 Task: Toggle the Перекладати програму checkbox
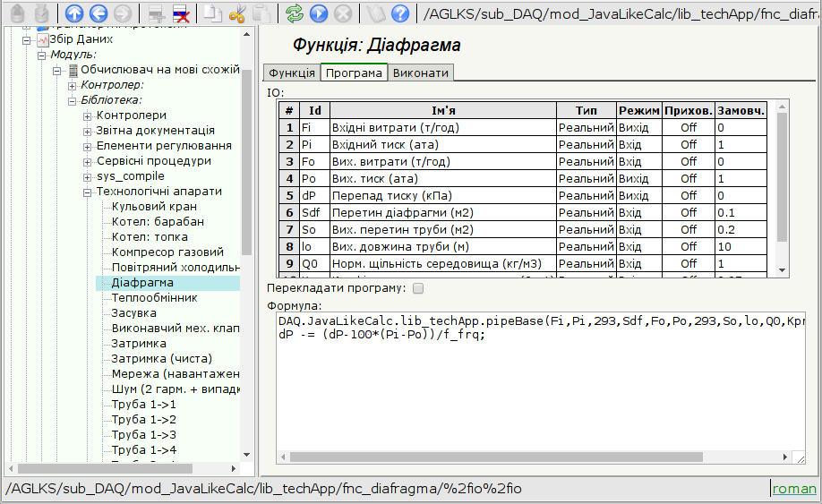click(x=418, y=288)
